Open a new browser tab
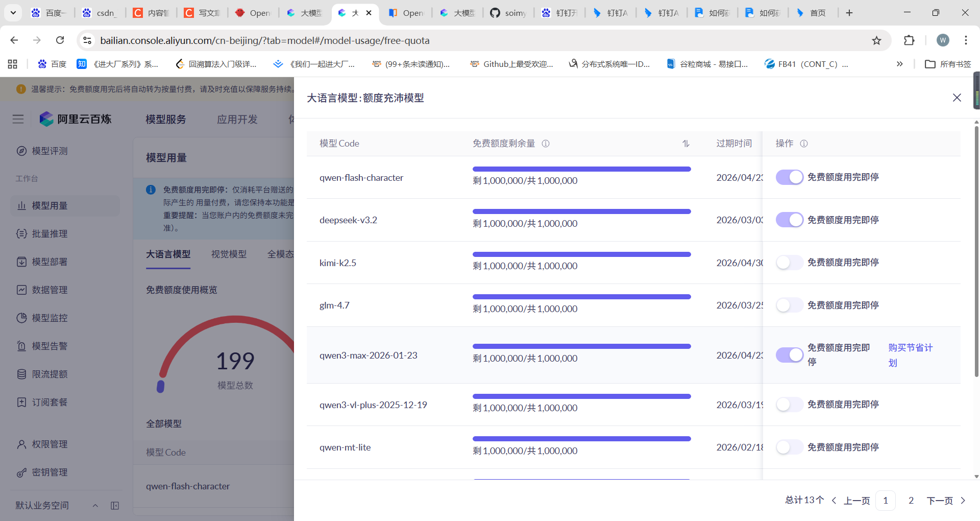Image resolution: width=980 pixels, height=521 pixels. (849, 13)
